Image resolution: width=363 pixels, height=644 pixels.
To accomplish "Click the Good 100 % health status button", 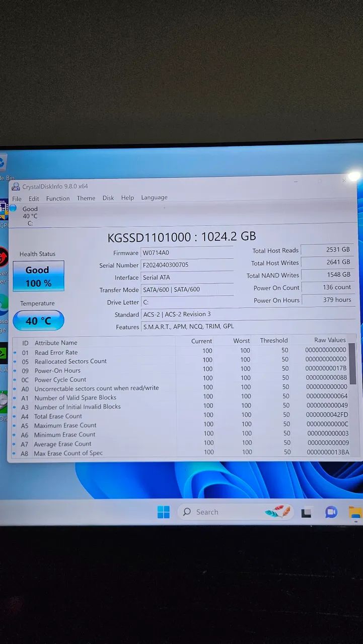I will coord(38,276).
